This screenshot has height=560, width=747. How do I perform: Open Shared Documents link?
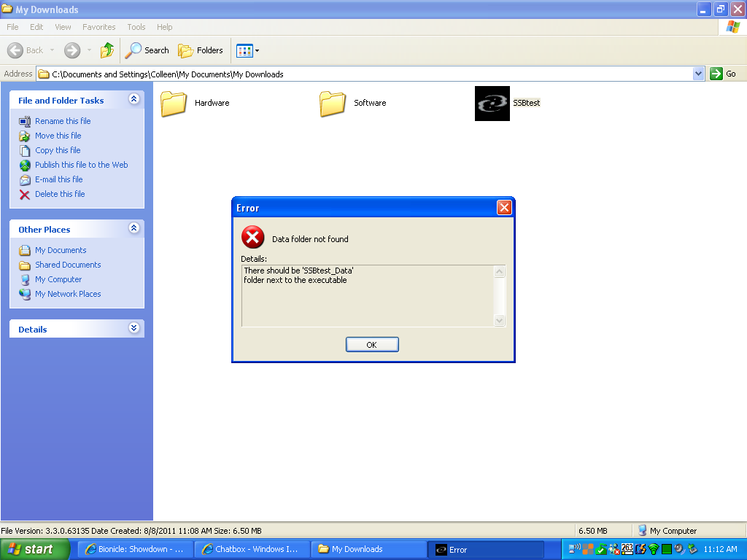click(x=68, y=265)
